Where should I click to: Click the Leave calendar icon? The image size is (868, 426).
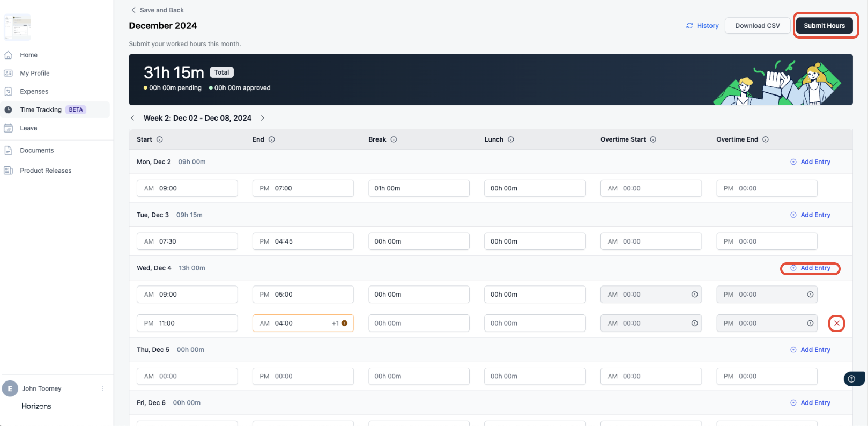point(8,128)
